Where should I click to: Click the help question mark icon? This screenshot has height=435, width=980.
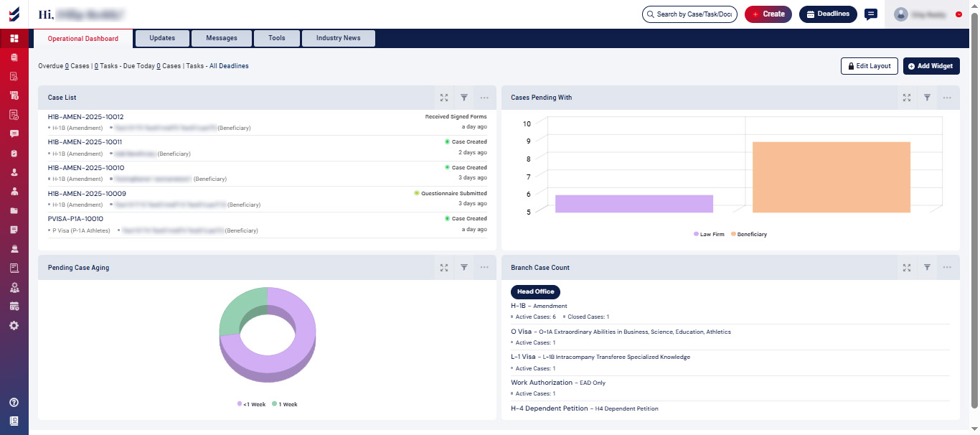[14, 402]
